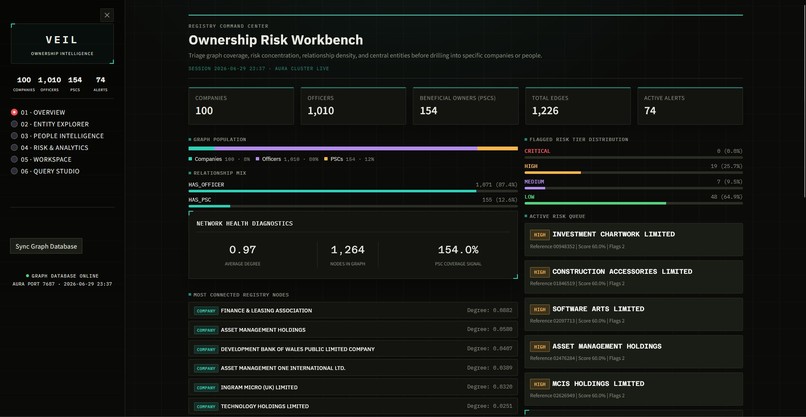
Task: Click the ACTIVE ALERTS 74 metric card
Action: point(690,106)
